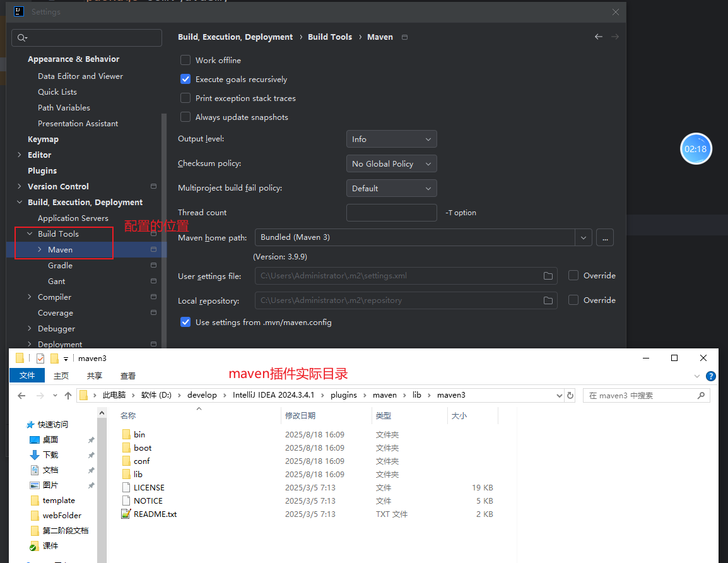The width and height of the screenshot is (728, 563).
Task: Check Override for User settings file
Action: 573,275
